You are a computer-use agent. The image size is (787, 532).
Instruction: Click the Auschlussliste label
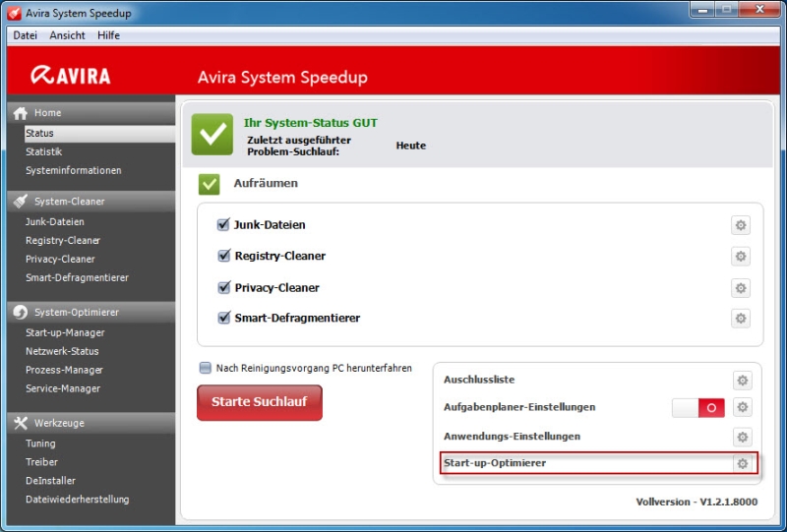coord(479,380)
